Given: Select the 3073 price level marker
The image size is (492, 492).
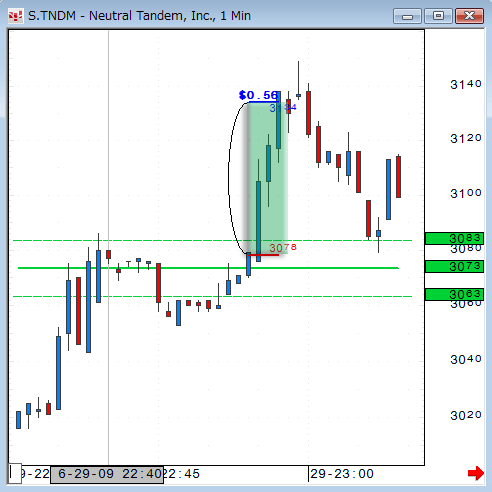Looking at the screenshot, I should click(x=454, y=267).
